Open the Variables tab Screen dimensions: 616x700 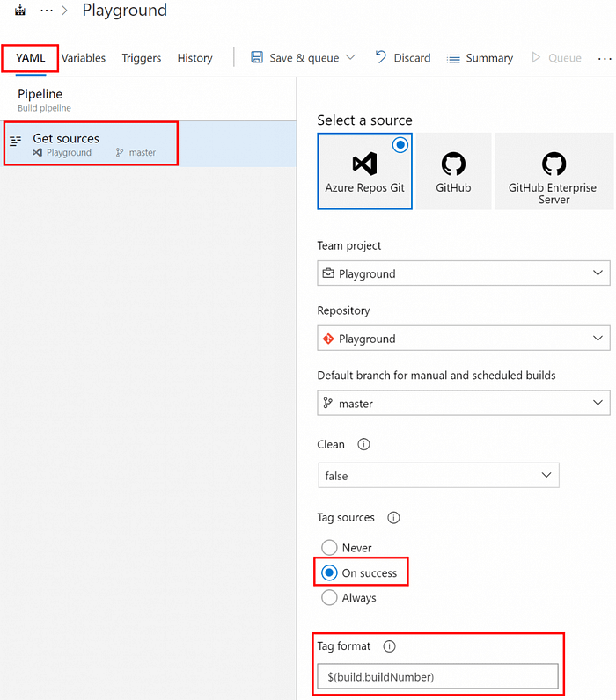pos(84,58)
